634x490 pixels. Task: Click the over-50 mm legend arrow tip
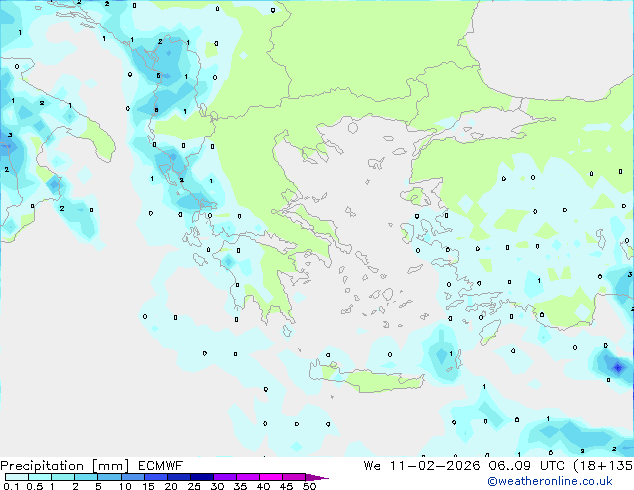pyautogui.click(x=317, y=477)
